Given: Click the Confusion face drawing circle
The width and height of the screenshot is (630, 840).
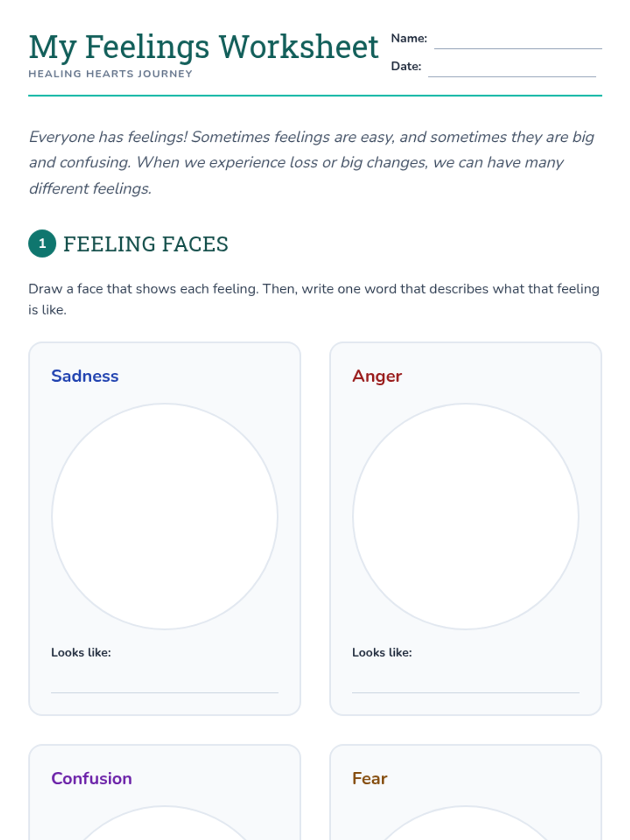Looking at the screenshot, I should tap(165, 823).
